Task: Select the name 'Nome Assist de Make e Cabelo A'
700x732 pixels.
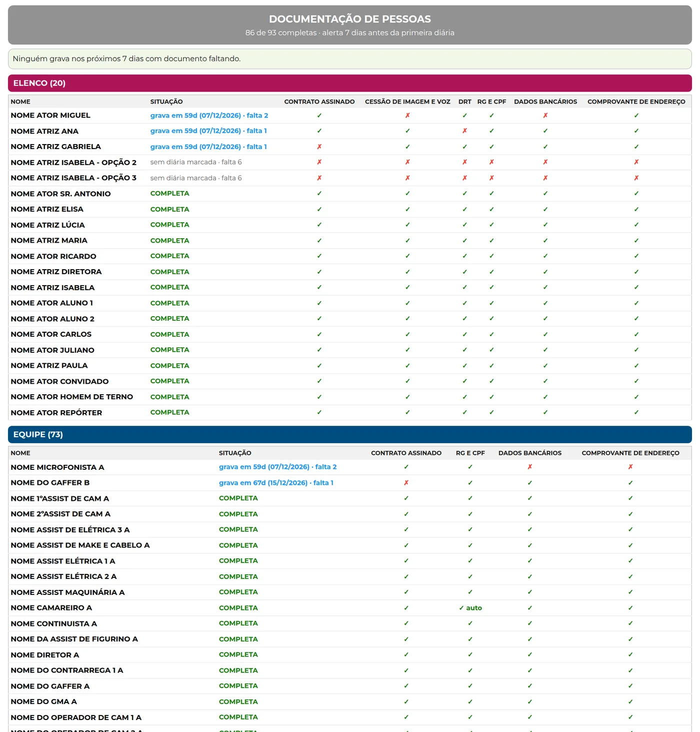Action: point(80,545)
